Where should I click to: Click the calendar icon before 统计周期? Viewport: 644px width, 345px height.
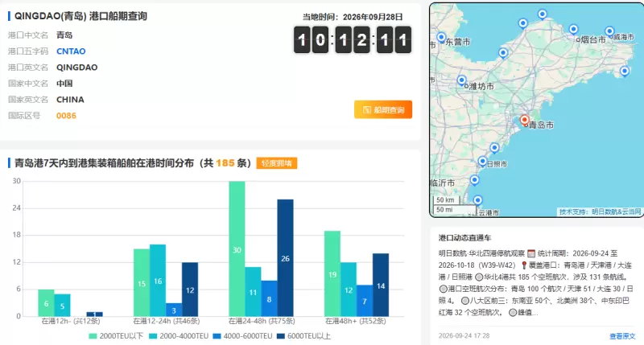pyautogui.click(x=531, y=253)
